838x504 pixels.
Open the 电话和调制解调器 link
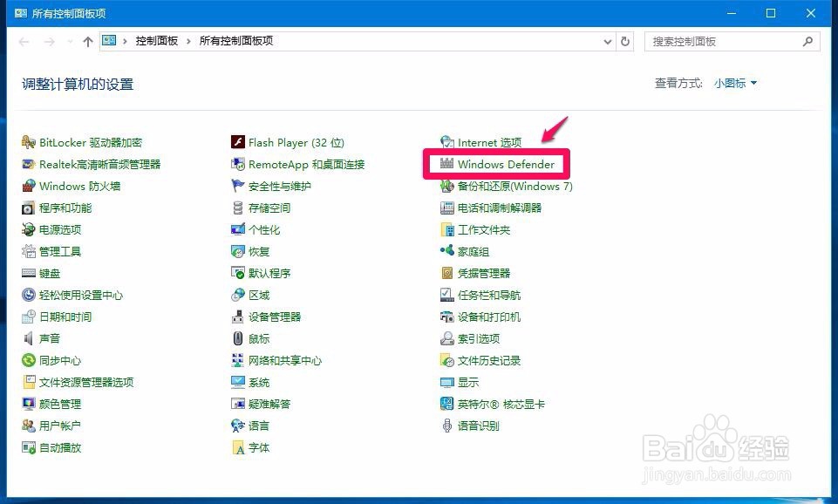pyautogui.click(x=500, y=208)
